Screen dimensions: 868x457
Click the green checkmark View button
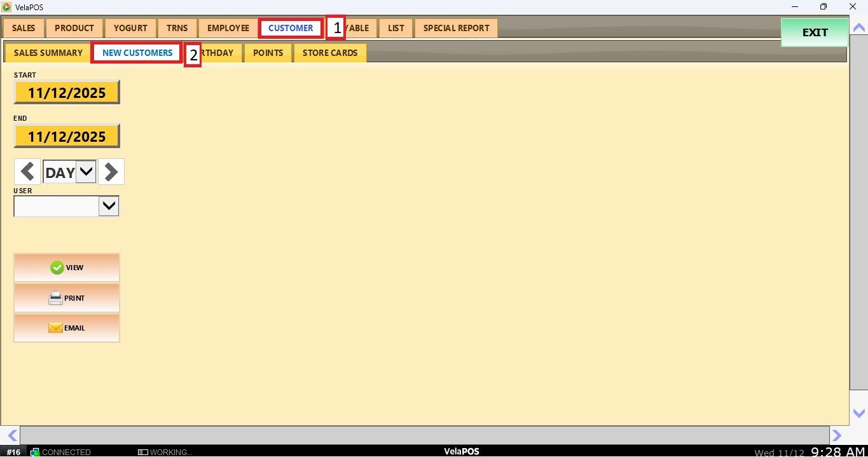point(67,268)
